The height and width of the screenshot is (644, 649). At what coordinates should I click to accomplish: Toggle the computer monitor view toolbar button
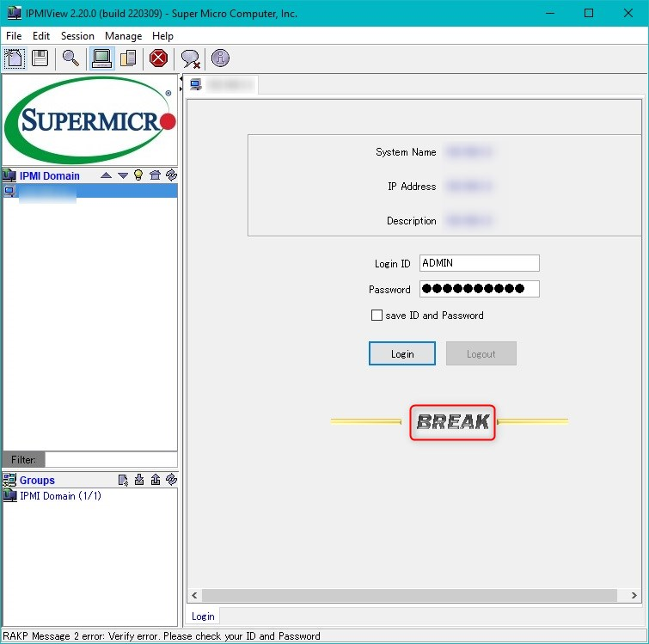tap(101, 58)
